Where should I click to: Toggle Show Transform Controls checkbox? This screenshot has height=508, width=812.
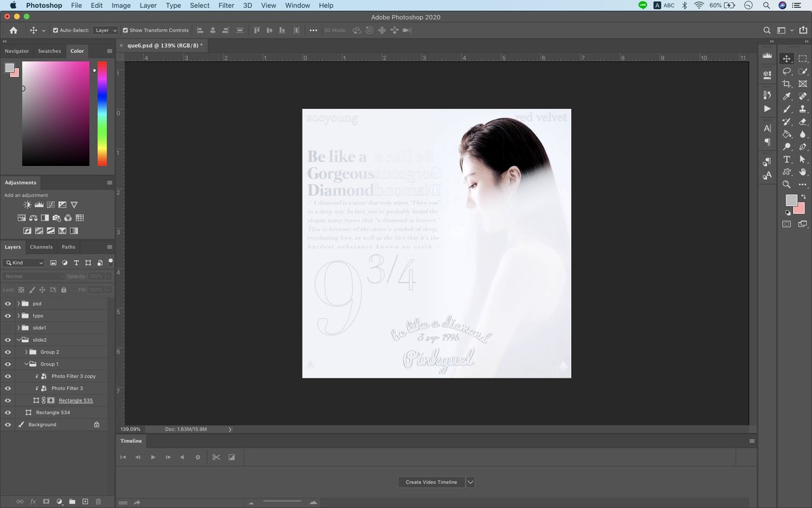[x=125, y=30]
